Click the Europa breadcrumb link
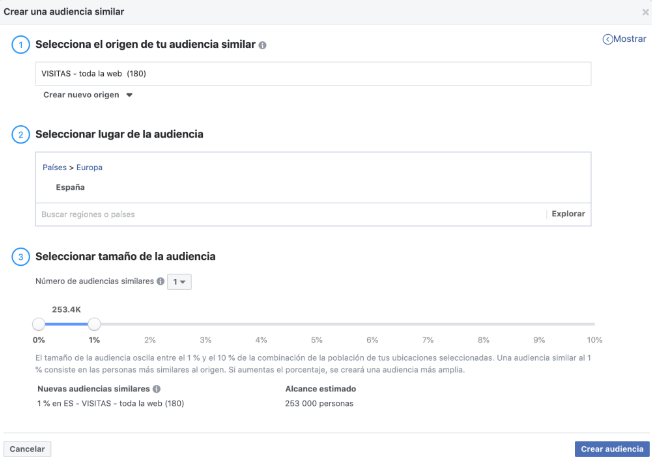Screen dimensions: 652x461 [88, 167]
